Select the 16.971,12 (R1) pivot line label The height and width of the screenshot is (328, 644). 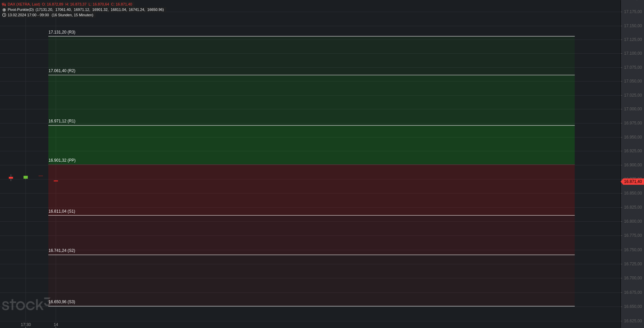point(62,121)
